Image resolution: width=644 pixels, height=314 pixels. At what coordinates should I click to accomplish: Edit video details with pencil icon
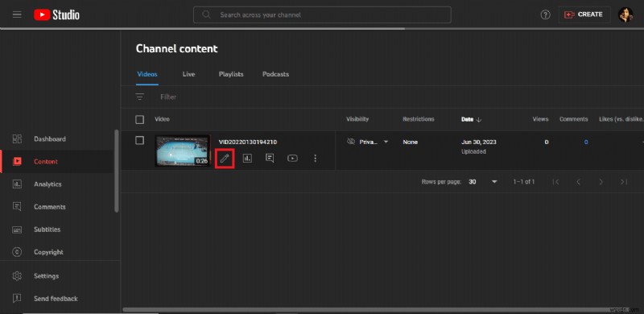pyautogui.click(x=225, y=159)
